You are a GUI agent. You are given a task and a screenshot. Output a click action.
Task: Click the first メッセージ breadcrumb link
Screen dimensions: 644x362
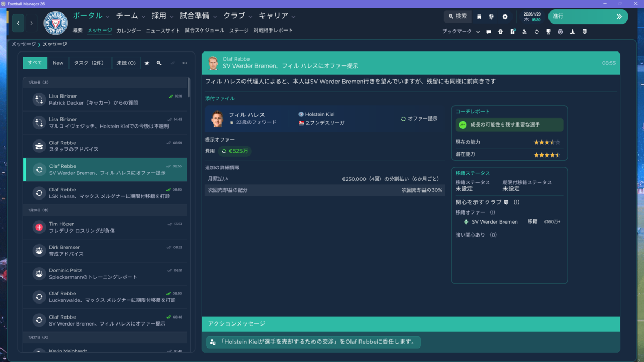24,44
